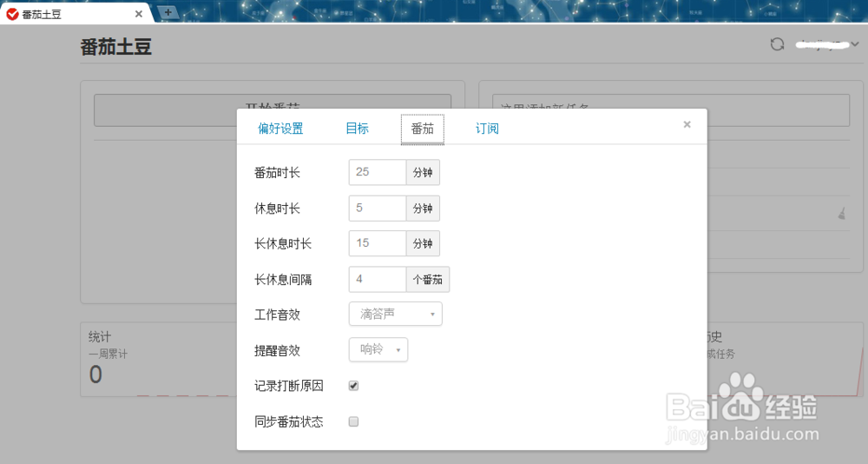Close the 番茄土豆 browser tab
This screenshot has height=464, width=868.
[x=138, y=14]
